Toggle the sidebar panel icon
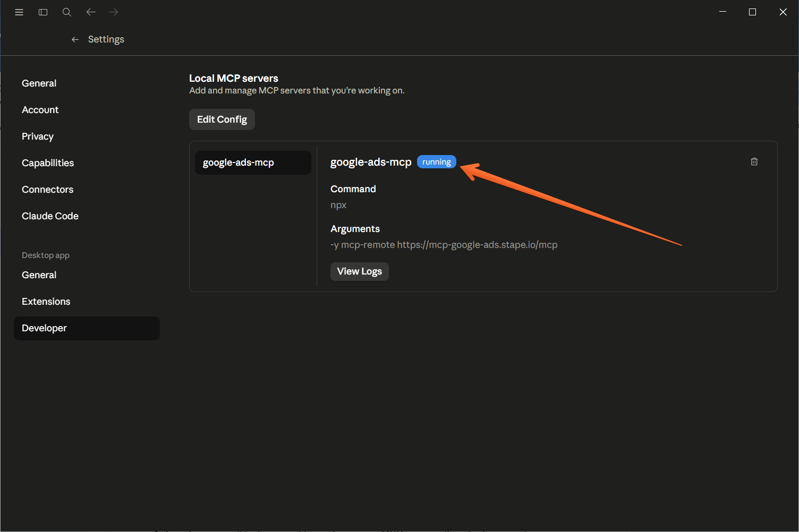 coord(43,12)
